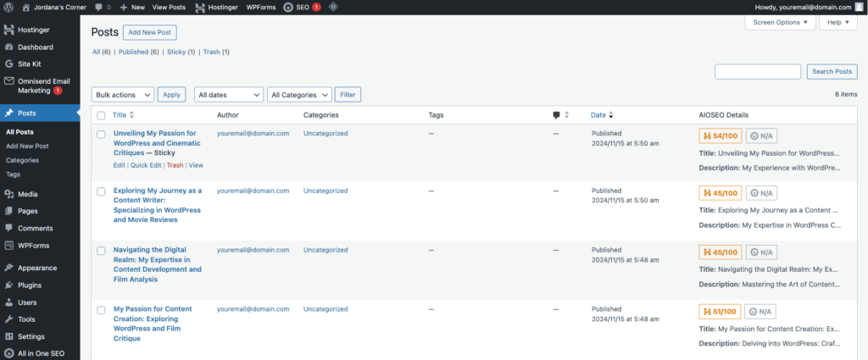This screenshot has height=360, width=868.
Task: Expand the All dates filter dropdown
Action: point(228,95)
